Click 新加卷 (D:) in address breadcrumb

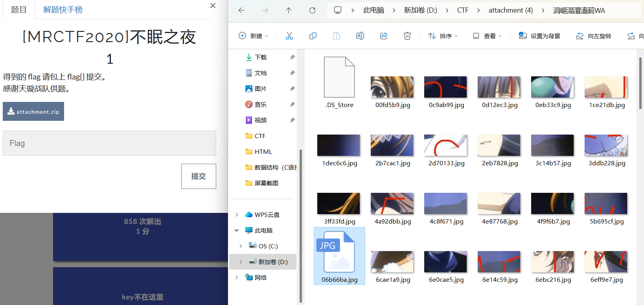pos(421,10)
